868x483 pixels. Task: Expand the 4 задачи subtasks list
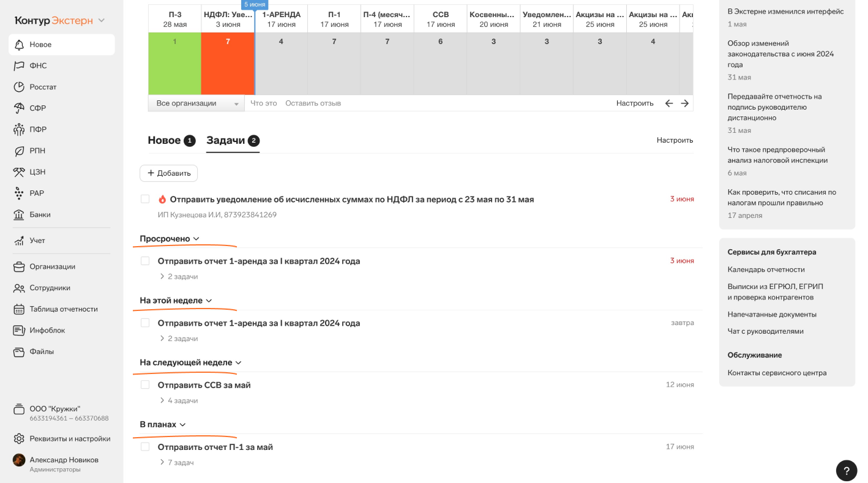[x=179, y=400]
